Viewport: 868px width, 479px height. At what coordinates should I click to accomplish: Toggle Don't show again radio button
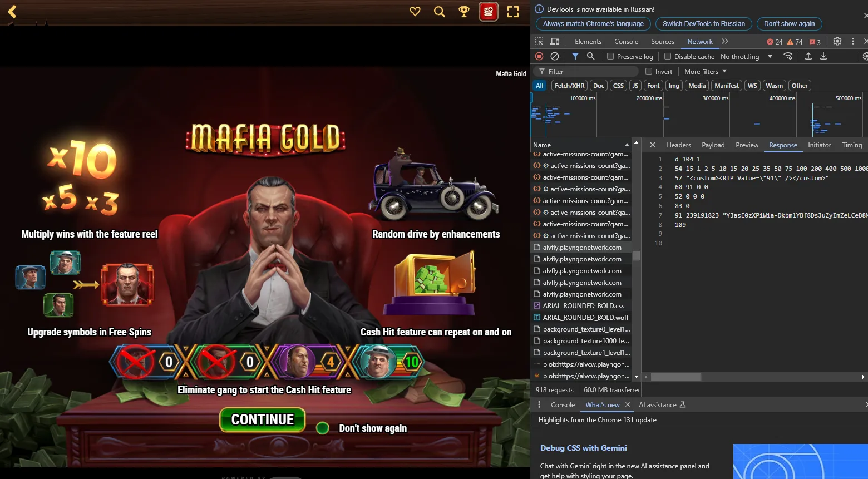click(322, 428)
